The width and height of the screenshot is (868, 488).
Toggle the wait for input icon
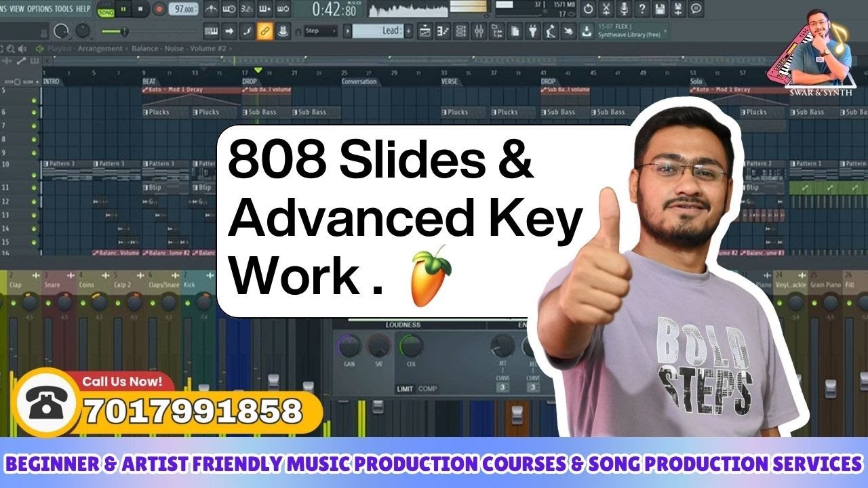point(229,9)
